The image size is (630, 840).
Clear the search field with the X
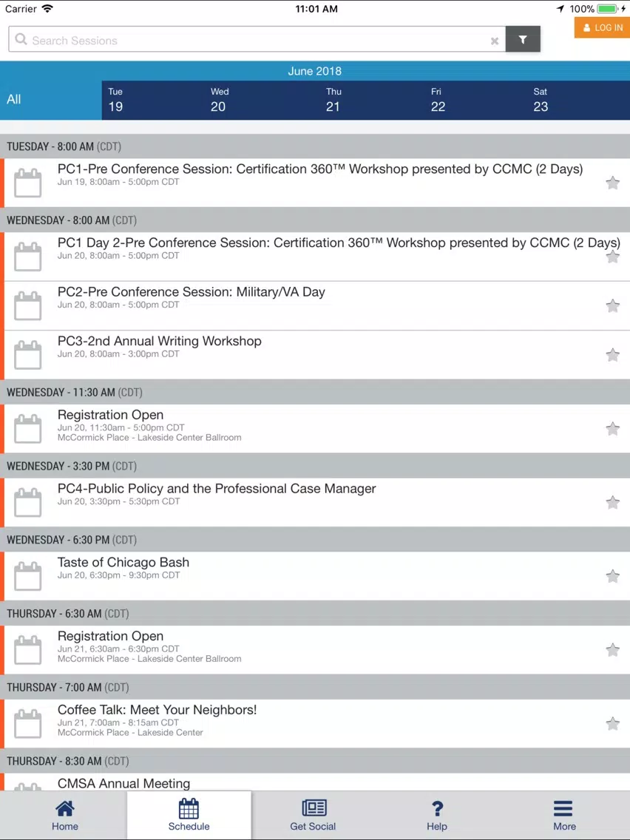tap(495, 41)
